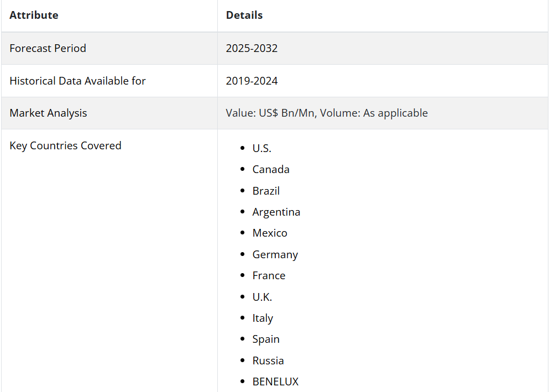Click the Attribute column header
Viewport: 549px width, 392px height.
[34, 15]
